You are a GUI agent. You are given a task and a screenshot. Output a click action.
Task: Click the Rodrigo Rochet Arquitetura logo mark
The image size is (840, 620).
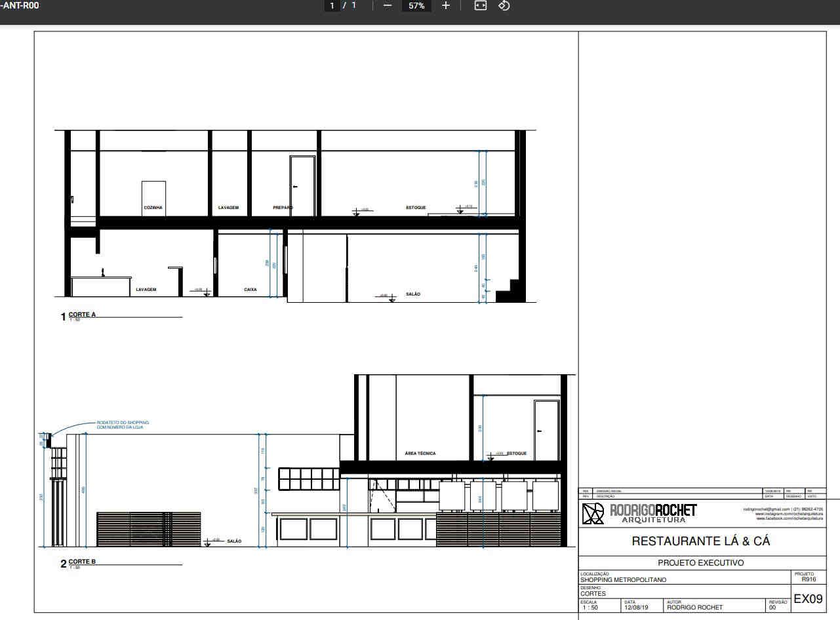tap(592, 514)
